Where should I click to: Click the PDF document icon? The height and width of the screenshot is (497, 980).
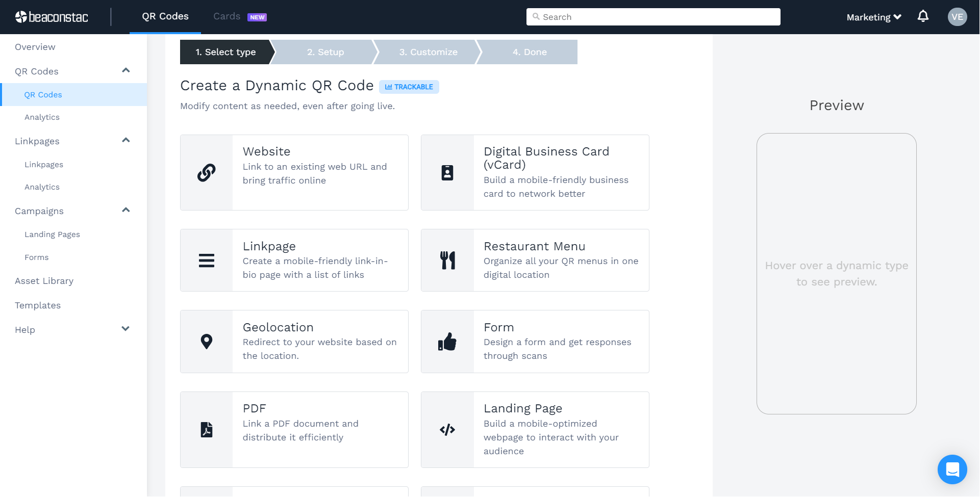coord(207,430)
